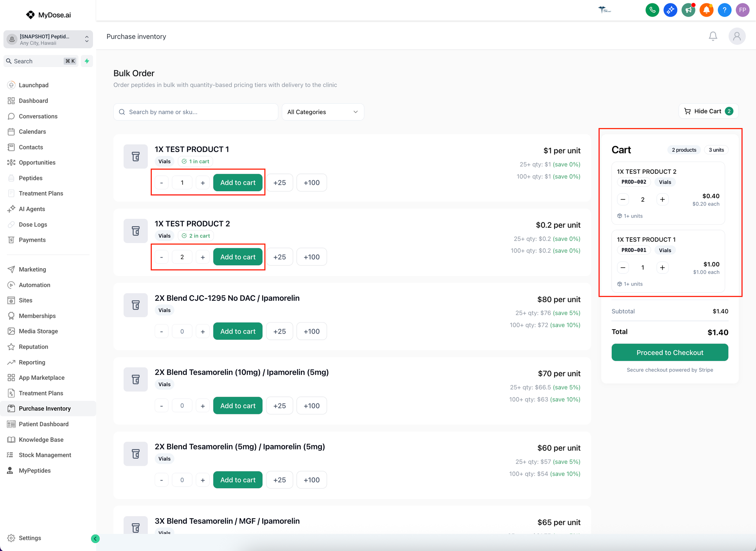Click the header bell notifications icon
756x551 pixels.
[713, 36]
